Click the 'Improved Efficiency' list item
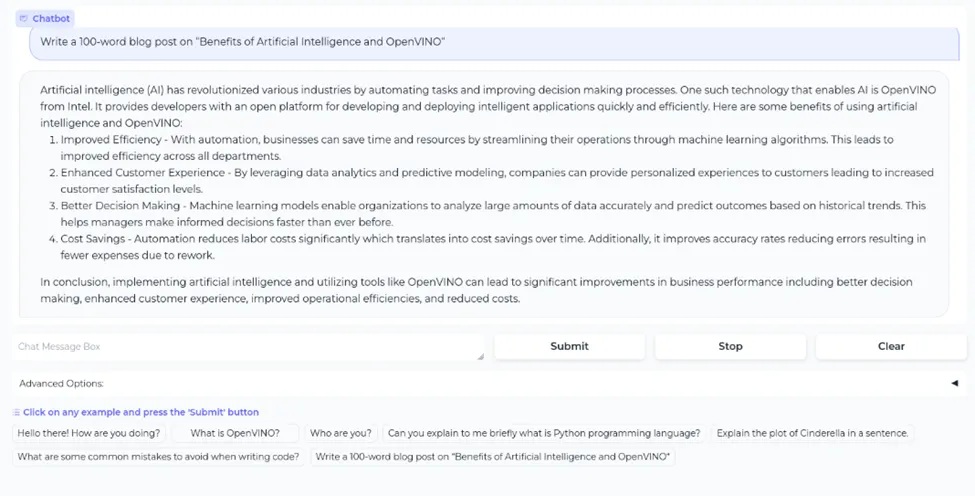This screenshot has width=975, height=496. coord(477,148)
